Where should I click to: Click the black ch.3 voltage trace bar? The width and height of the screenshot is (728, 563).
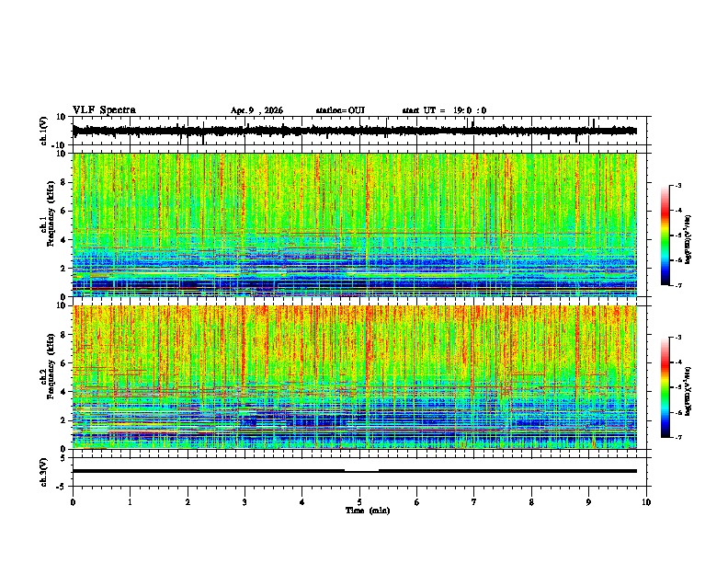pyautogui.click(x=355, y=471)
